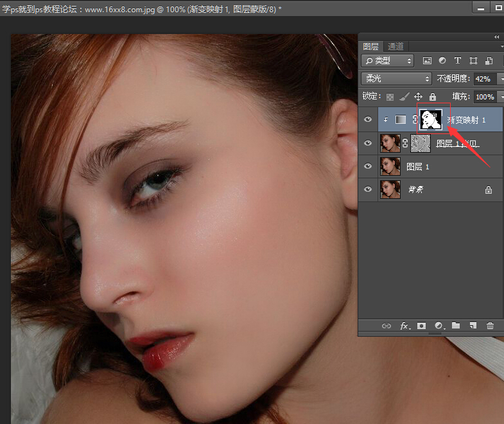
Task: Open the fx layer styles menu
Action: (405, 326)
